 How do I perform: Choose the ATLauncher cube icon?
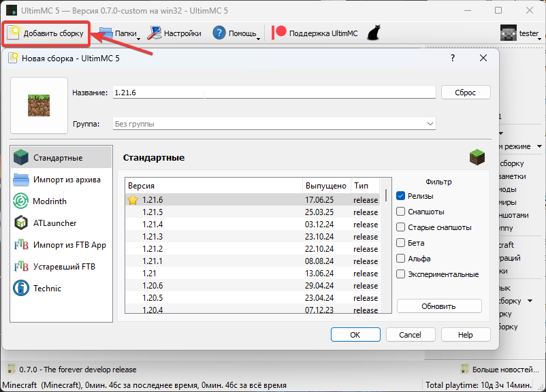[21, 223]
